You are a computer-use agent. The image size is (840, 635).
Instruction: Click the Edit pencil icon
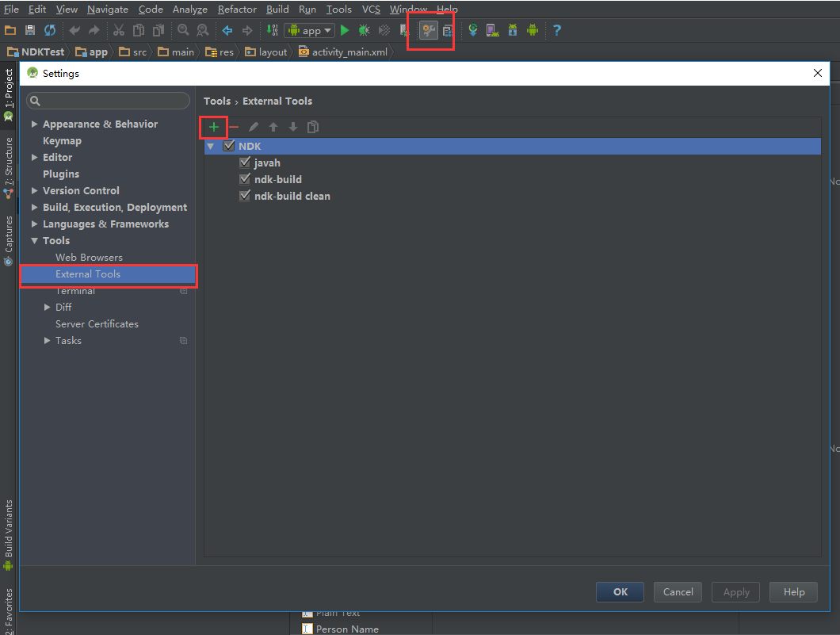(x=254, y=127)
